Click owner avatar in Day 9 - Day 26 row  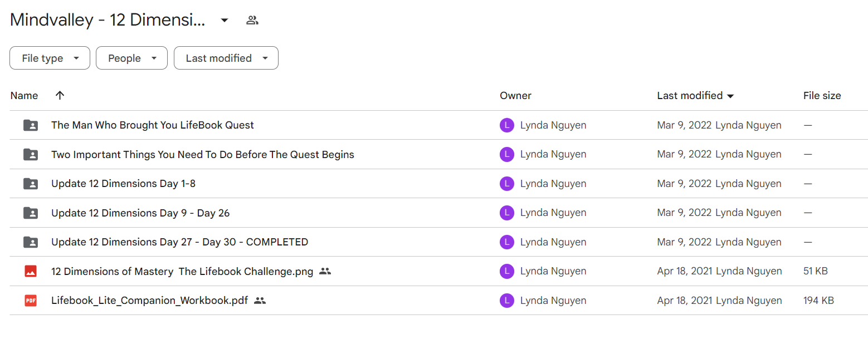tap(506, 213)
